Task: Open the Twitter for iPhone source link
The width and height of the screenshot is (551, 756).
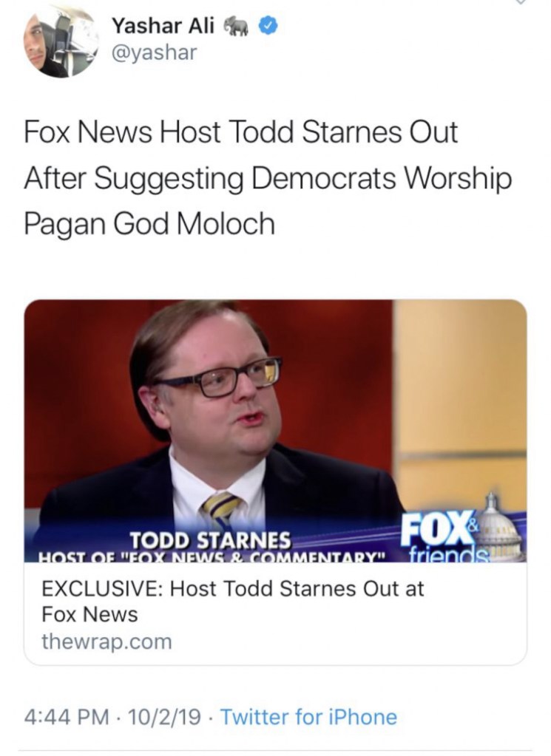Action: click(309, 717)
